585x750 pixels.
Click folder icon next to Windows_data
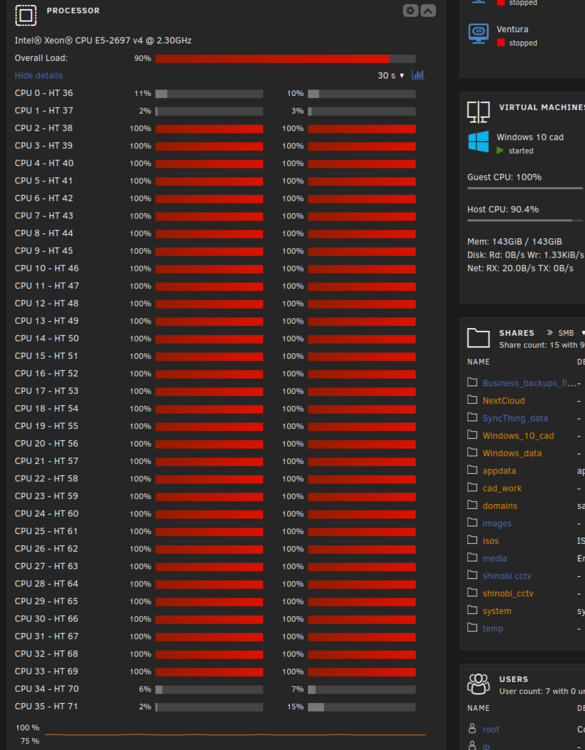[x=472, y=452]
